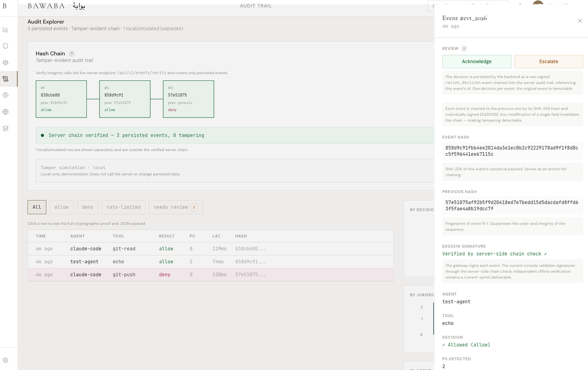
Task: Click 74ms latency in echo row
Action: point(218,262)
